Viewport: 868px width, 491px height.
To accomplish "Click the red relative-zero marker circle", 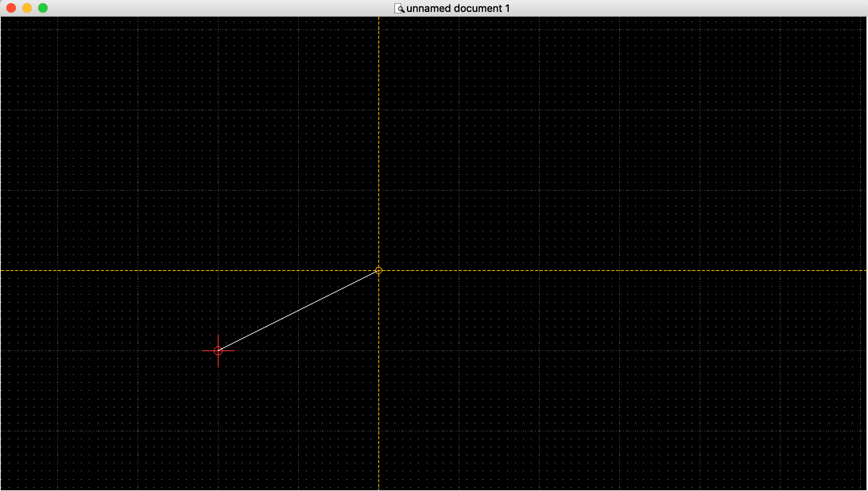I will (218, 351).
